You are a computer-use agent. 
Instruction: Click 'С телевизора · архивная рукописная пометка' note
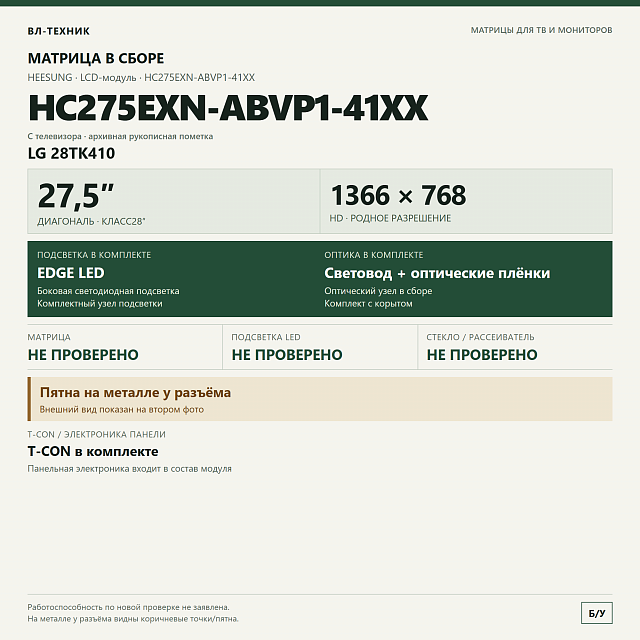(120, 136)
